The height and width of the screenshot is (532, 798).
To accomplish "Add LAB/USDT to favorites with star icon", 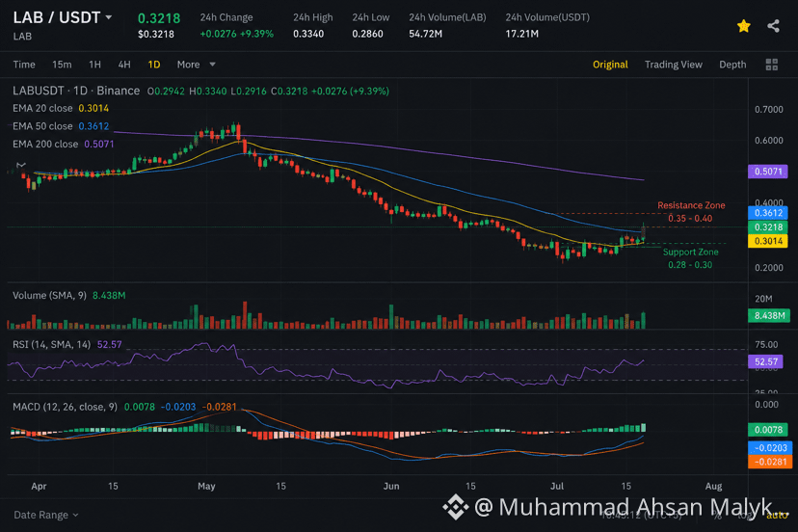I will coord(743,25).
